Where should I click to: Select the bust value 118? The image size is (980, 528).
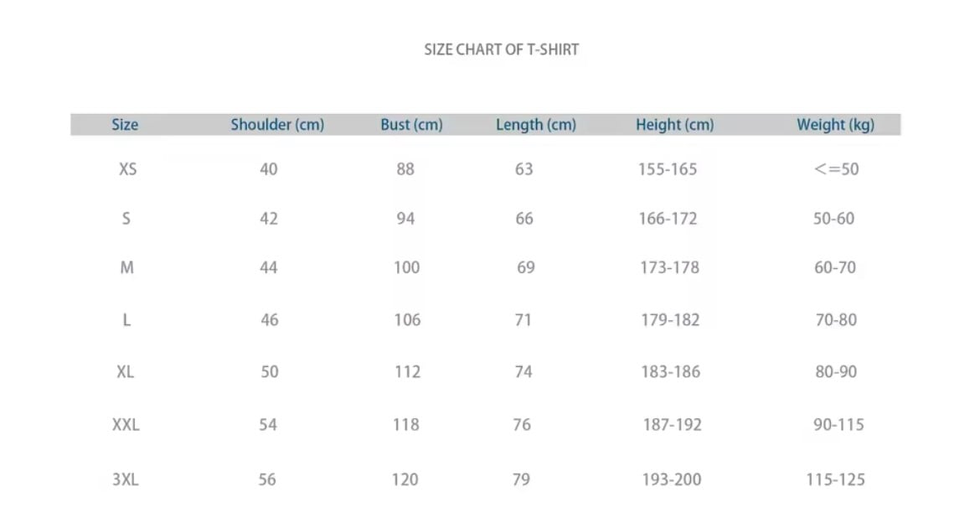click(406, 425)
